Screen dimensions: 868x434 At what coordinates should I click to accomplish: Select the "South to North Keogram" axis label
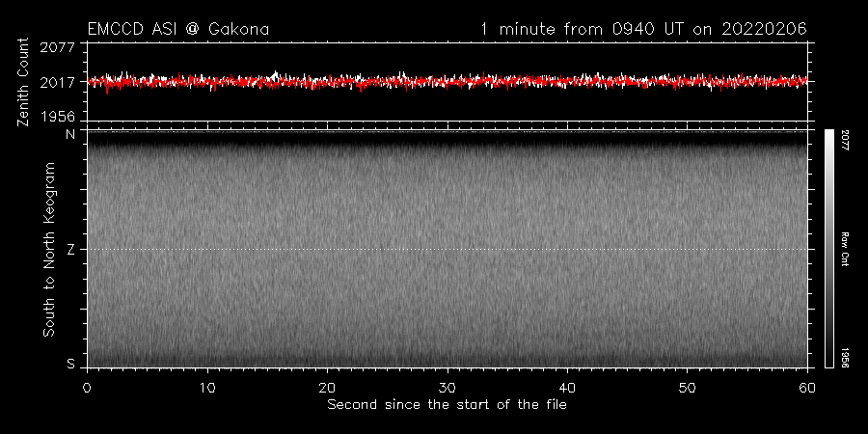(48, 249)
